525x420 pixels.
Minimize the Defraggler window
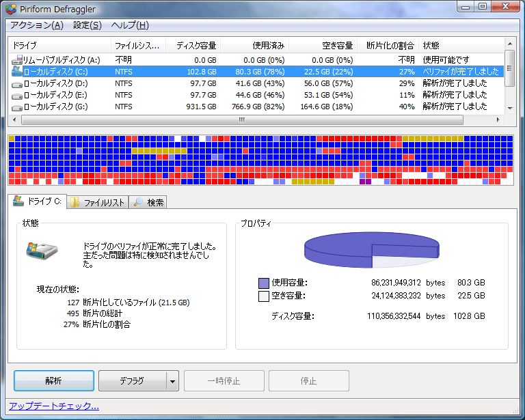tap(466, 6)
